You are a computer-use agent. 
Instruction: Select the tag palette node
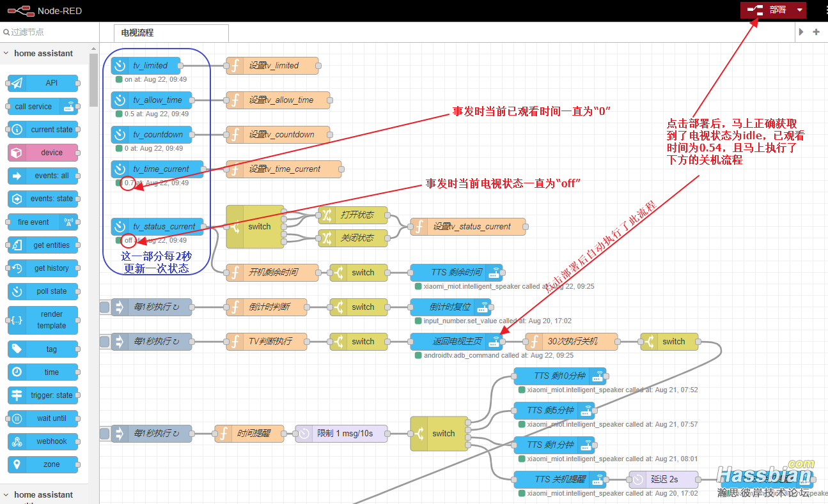click(x=43, y=349)
